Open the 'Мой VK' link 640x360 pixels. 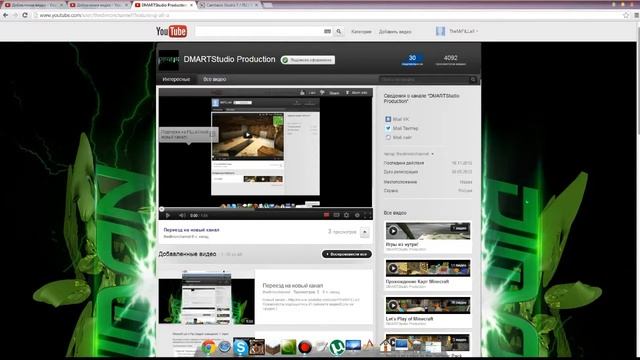[x=400, y=119]
